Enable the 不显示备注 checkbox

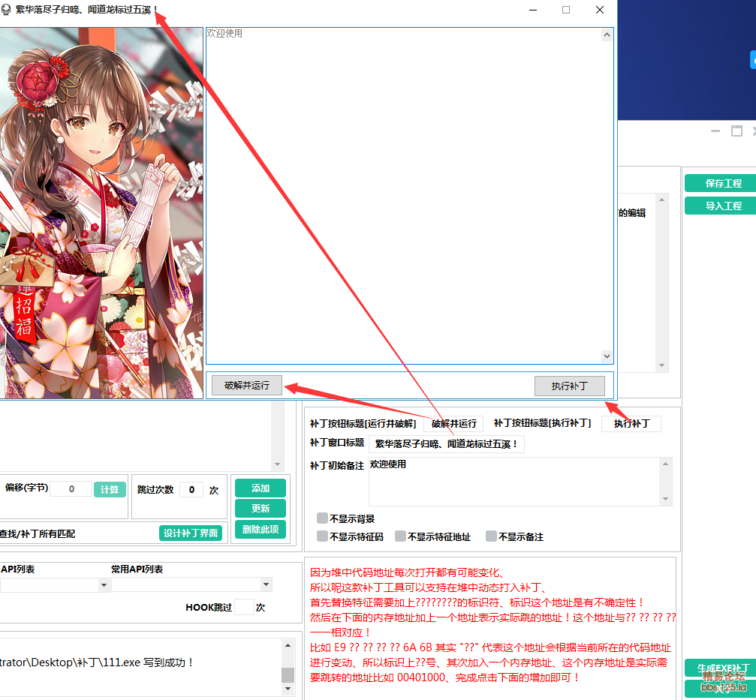pyautogui.click(x=491, y=536)
